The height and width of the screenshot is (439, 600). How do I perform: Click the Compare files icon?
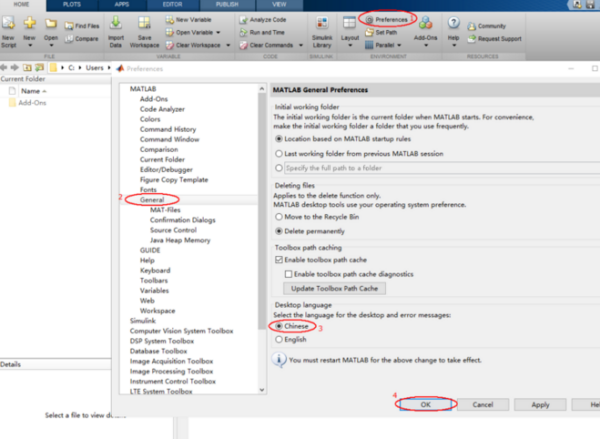coord(69,39)
